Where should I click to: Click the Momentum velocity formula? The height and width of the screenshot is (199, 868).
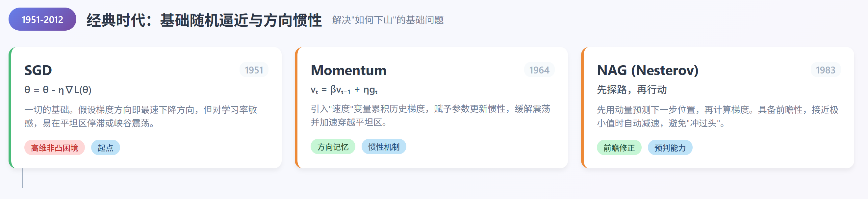(344, 90)
